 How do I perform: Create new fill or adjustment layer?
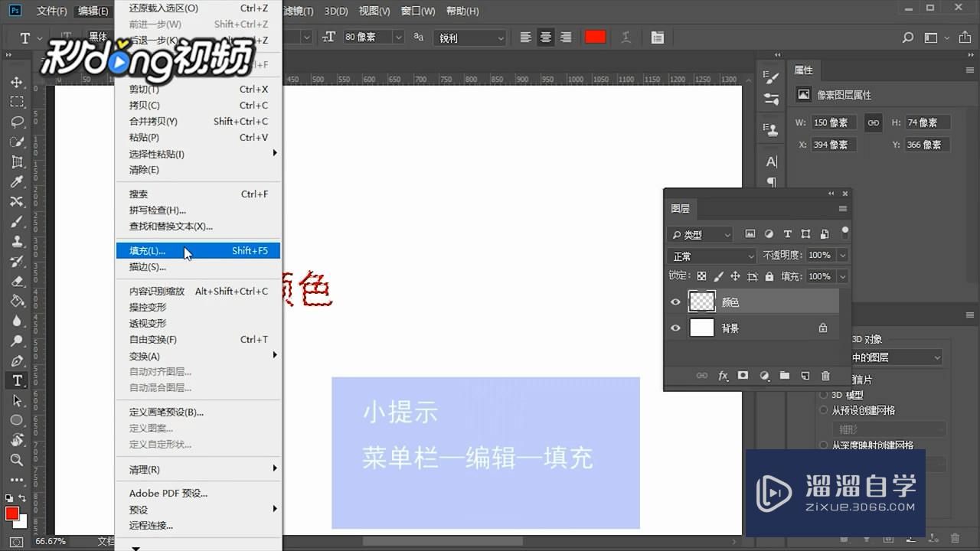764,376
